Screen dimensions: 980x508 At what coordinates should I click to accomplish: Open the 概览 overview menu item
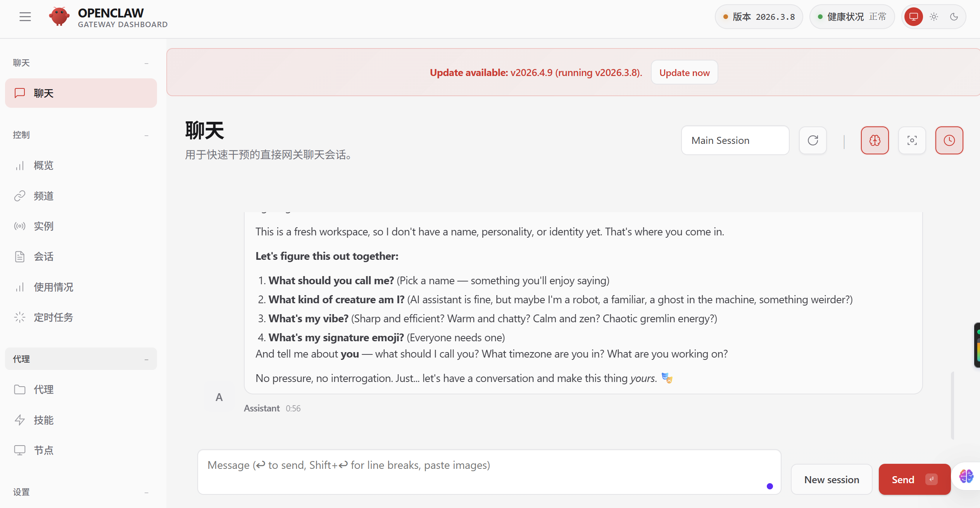pos(43,166)
